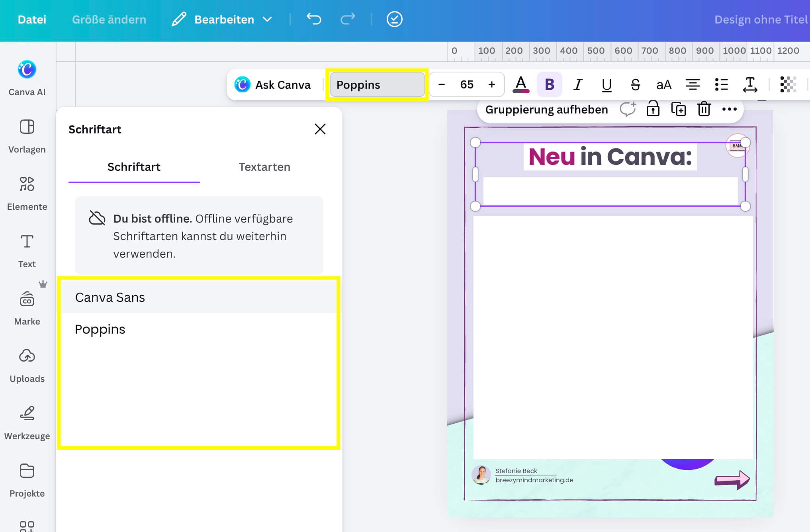
Task: Toggle italic text formatting
Action: pos(578,84)
